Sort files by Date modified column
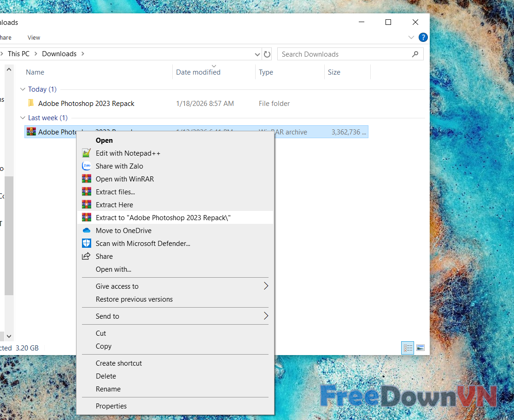Image resolution: width=514 pixels, height=420 pixels. [198, 72]
